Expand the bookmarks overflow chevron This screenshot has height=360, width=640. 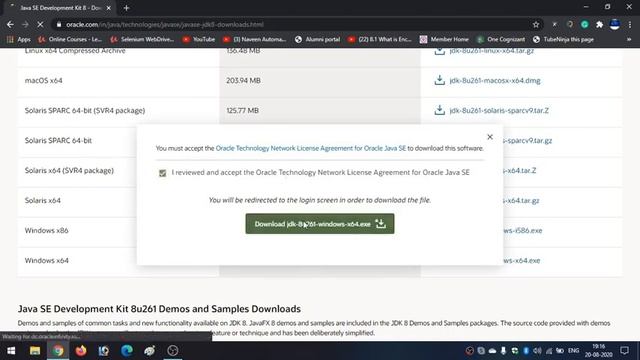pyautogui.click(x=629, y=39)
